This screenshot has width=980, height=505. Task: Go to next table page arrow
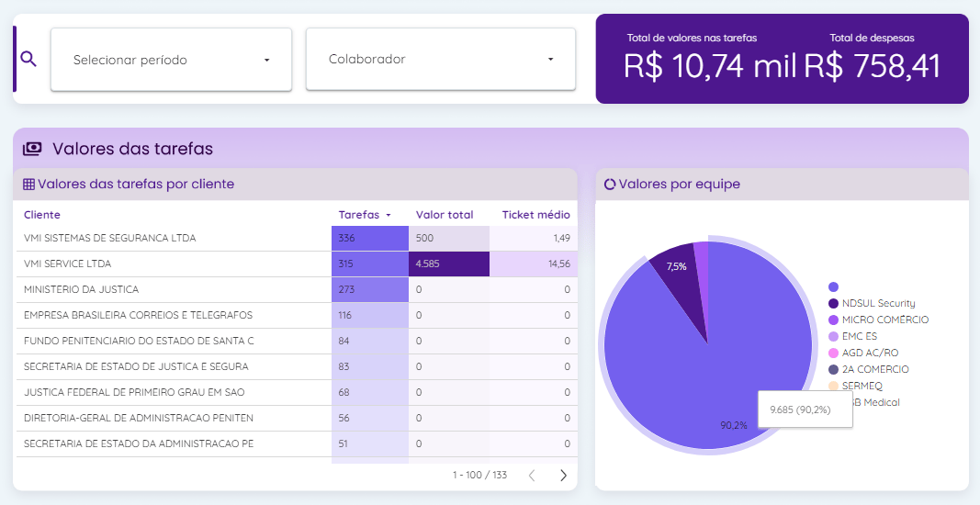[563, 475]
